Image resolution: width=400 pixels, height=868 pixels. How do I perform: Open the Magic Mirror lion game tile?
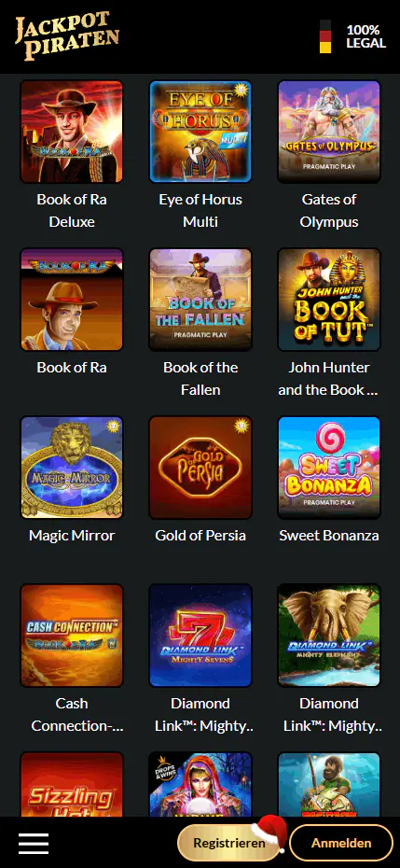click(x=72, y=468)
